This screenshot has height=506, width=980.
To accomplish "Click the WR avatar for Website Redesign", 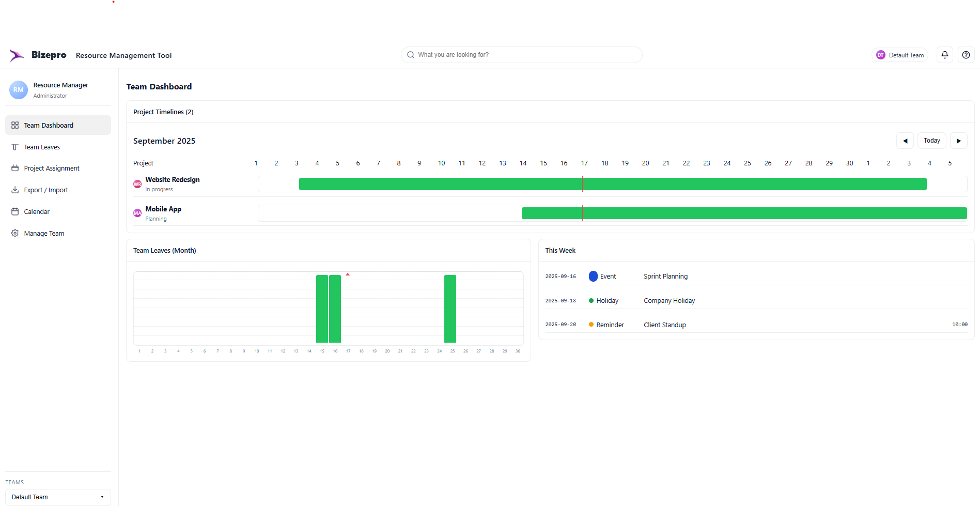I will pos(136,183).
